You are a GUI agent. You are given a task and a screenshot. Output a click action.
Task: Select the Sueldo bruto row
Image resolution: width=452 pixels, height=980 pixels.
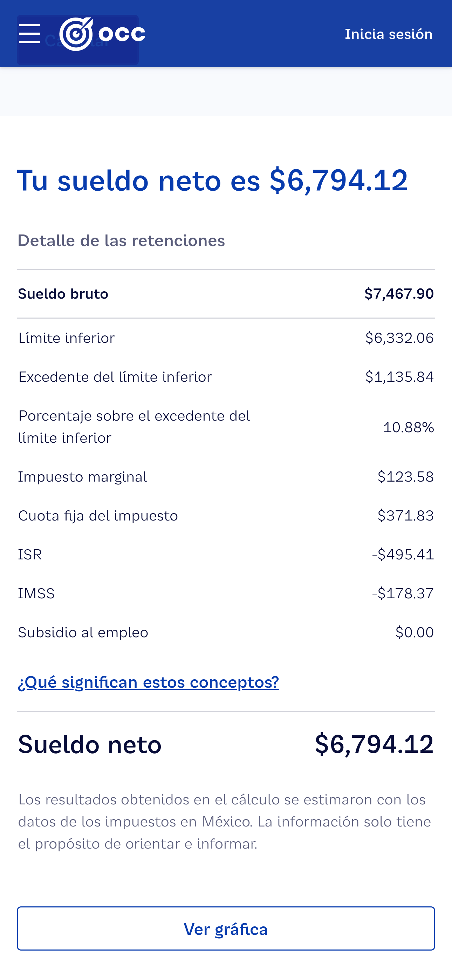(226, 294)
